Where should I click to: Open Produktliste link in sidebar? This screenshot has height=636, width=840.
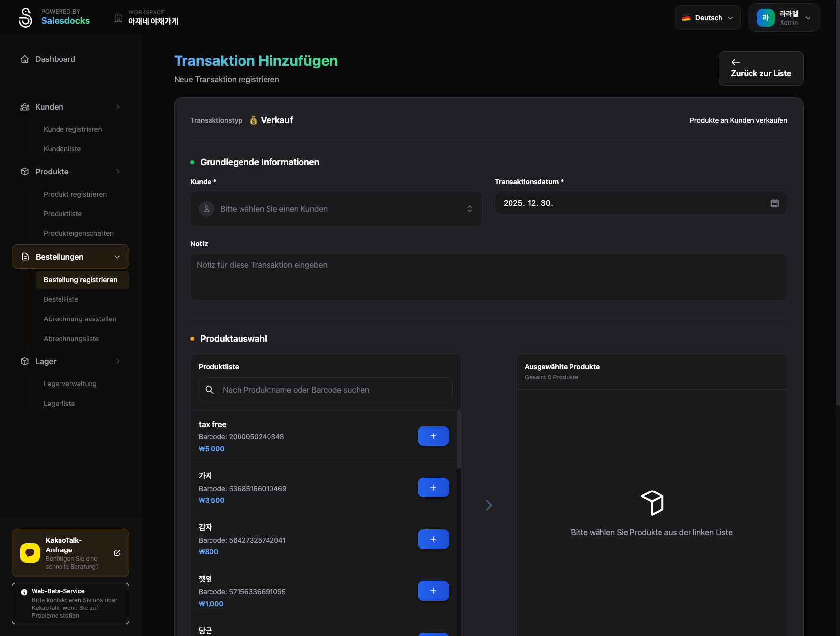point(63,214)
